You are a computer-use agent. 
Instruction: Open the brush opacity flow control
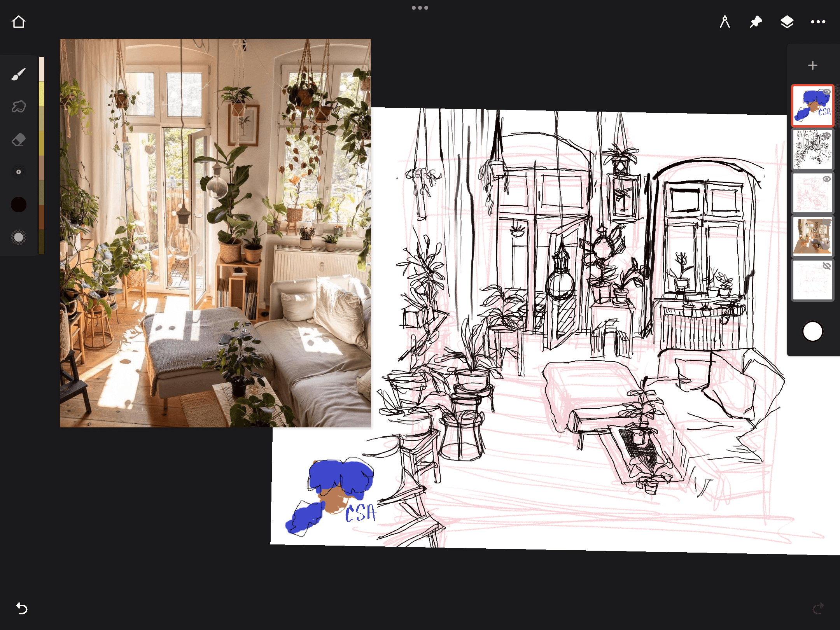(18, 237)
